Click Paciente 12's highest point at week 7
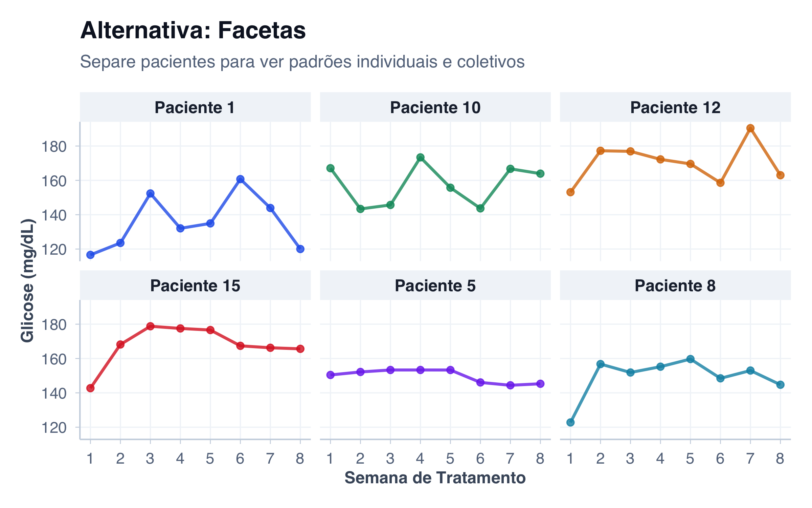Screen dimensions: 812x508 [750, 128]
